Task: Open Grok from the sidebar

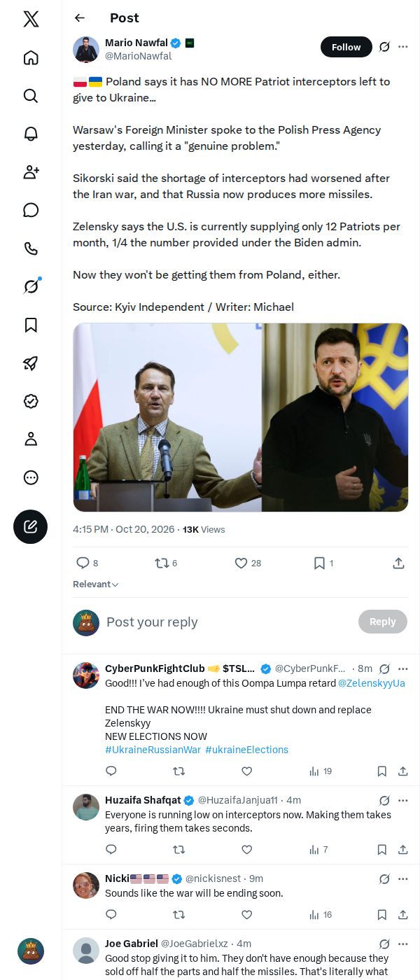Action: 31,286
